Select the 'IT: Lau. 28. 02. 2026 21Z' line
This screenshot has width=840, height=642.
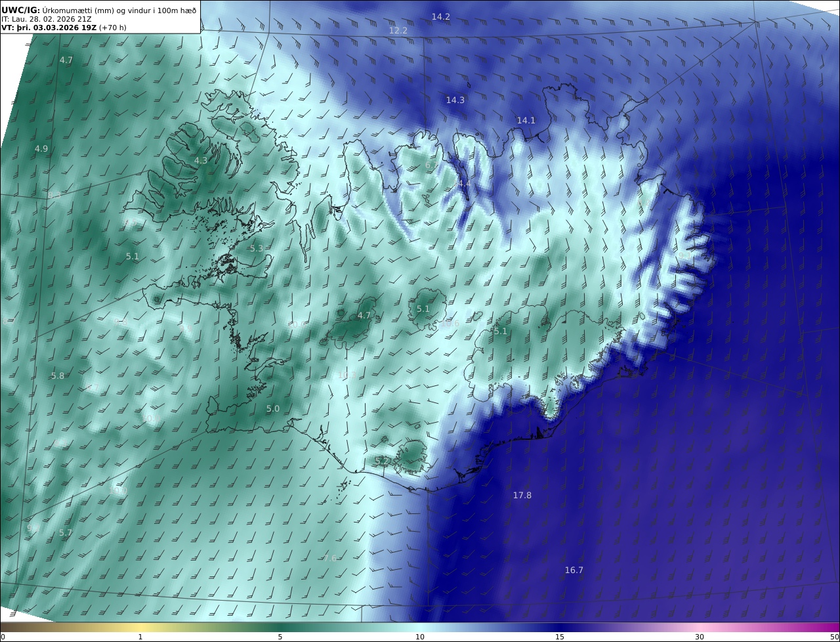click(x=47, y=19)
